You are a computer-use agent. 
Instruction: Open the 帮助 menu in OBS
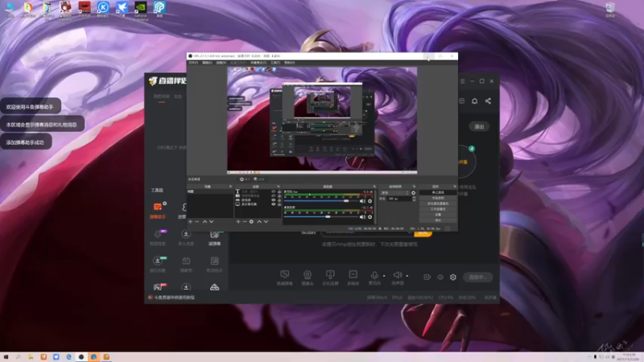tap(289, 63)
